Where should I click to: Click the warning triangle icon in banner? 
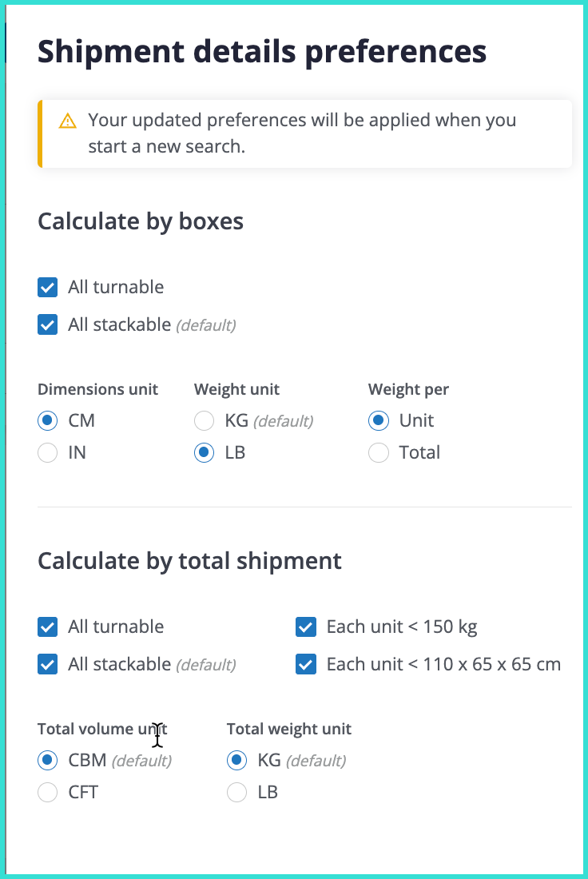click(x=67, y=121)
